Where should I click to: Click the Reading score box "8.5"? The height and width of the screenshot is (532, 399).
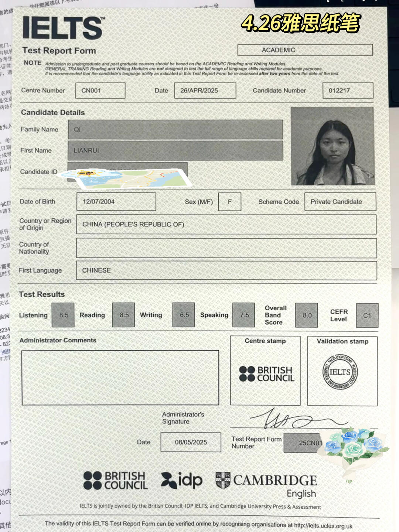(x=123, y=315)
